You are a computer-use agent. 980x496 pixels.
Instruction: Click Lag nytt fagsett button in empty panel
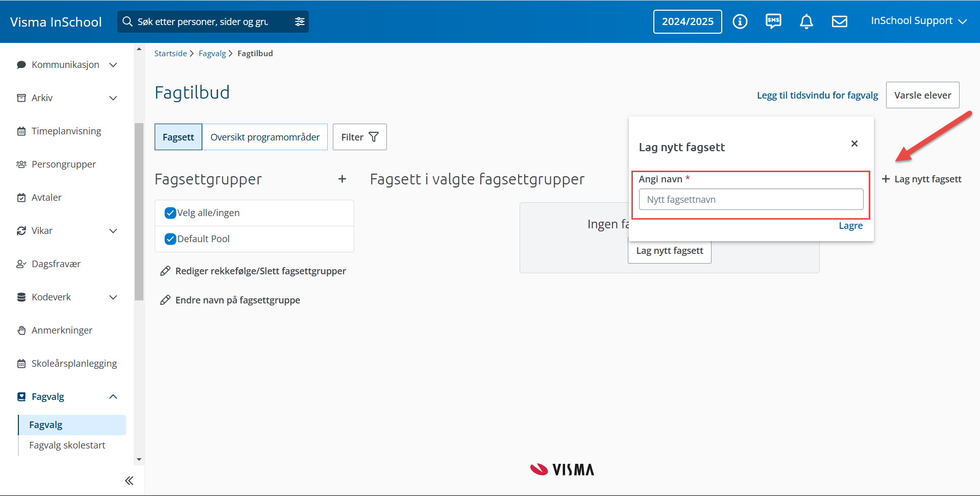tap(670, 251)
